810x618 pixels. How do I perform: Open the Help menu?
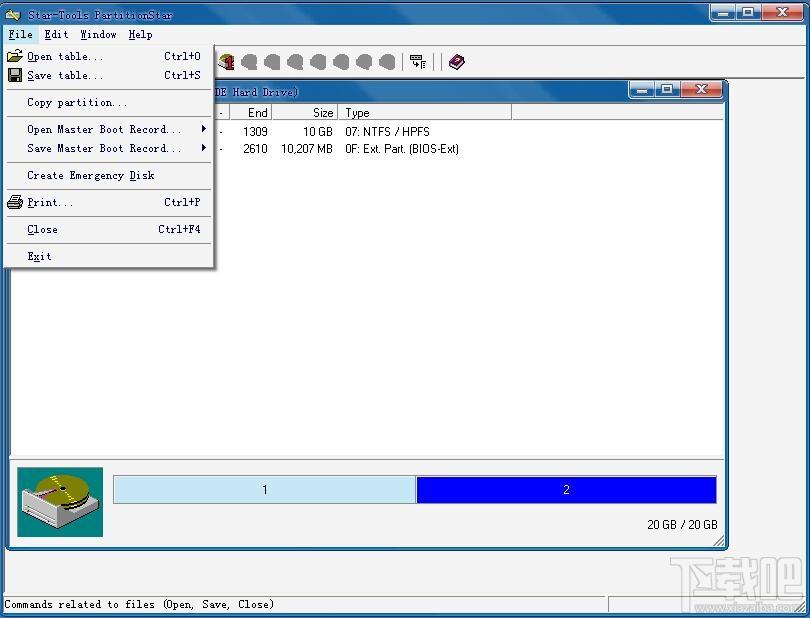(x=141, y=35)
